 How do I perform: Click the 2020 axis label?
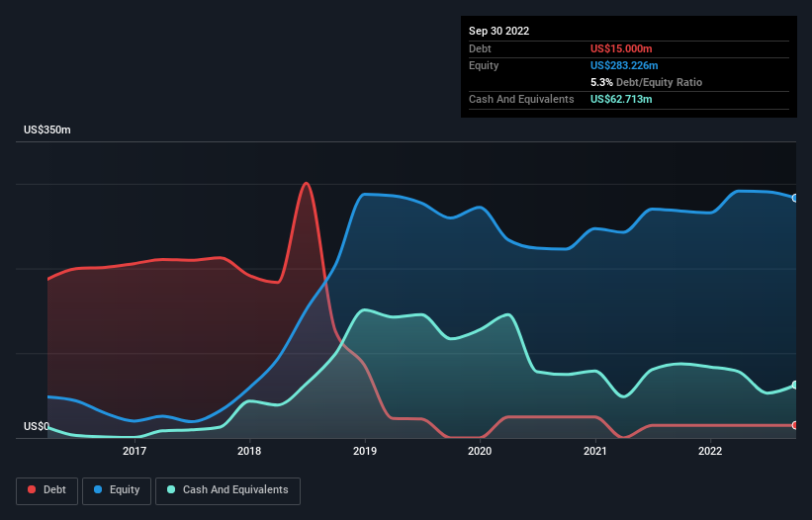click(x=480, y=451)
